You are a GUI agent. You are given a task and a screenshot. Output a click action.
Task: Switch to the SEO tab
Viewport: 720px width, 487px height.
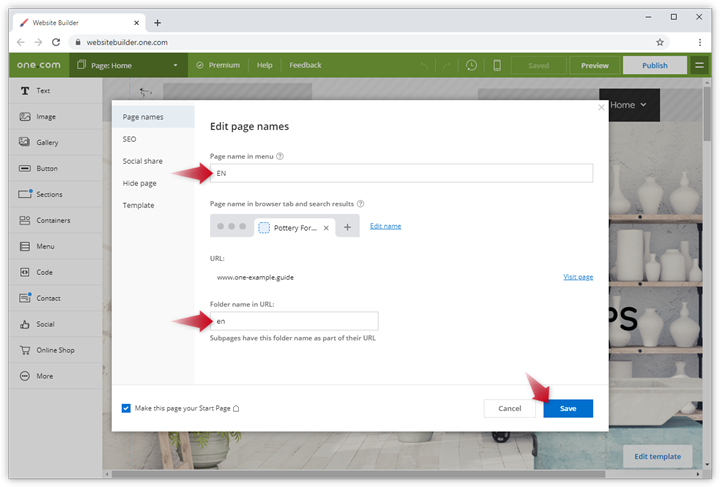[129, 139]
